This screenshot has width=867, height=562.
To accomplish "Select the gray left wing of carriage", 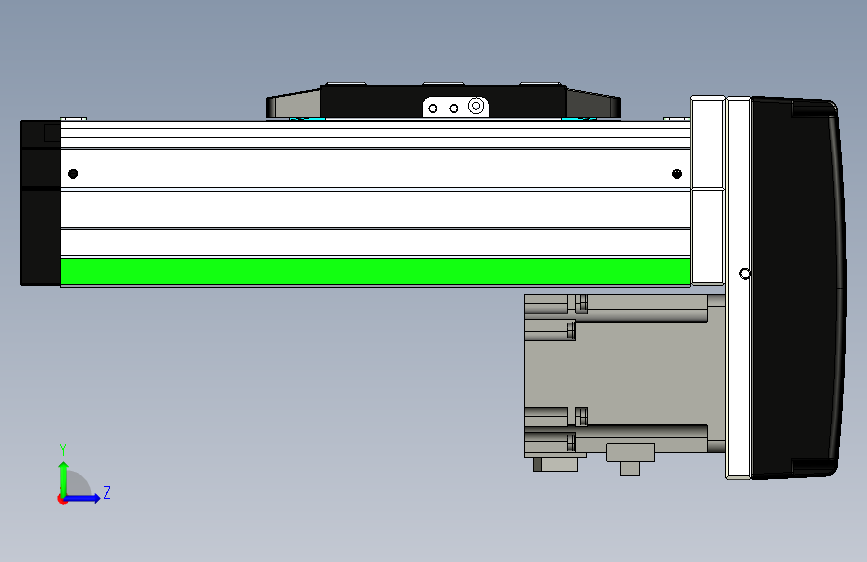I will 293,105.
